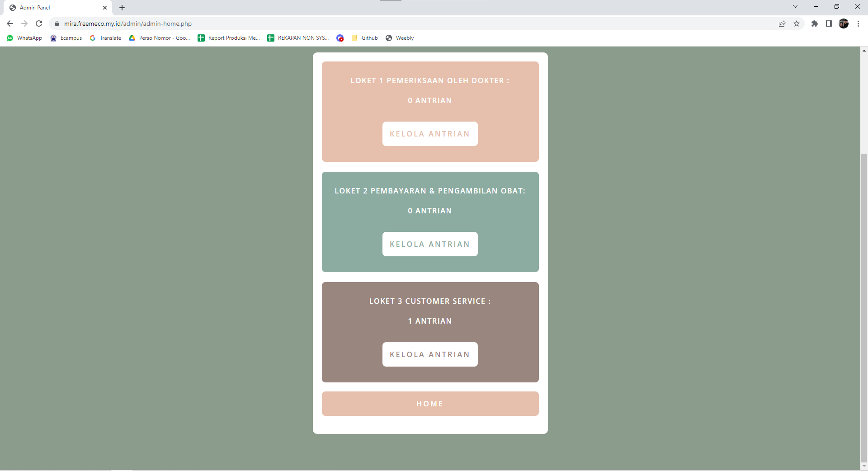Go back to the previous page
This screenshot has height=471, width=868.
(x=10, y=24)
